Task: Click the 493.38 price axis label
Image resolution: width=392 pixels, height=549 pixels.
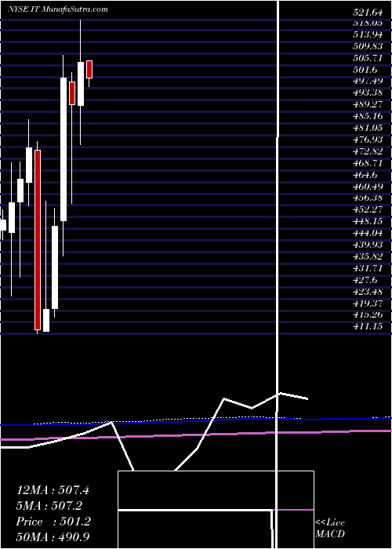Action: pyautogui.click(x=368, y=93)
